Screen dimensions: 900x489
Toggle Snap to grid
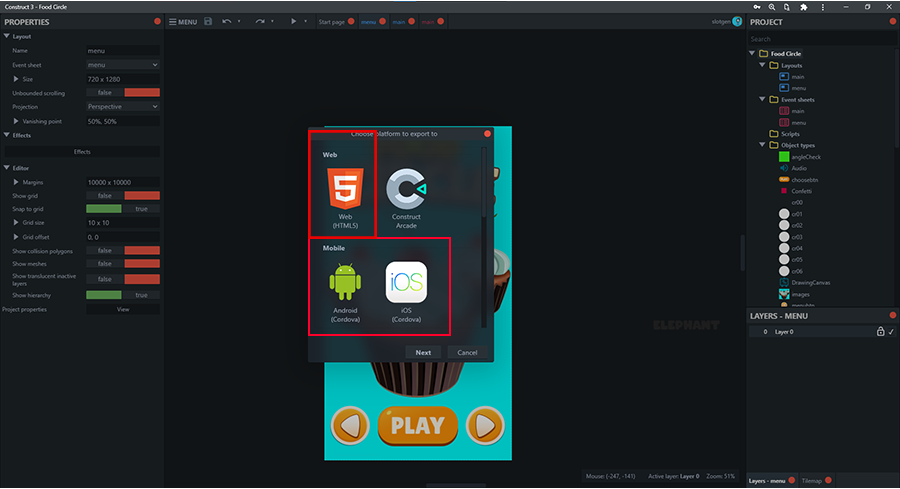pyautogui.click(x=123, y=209)
